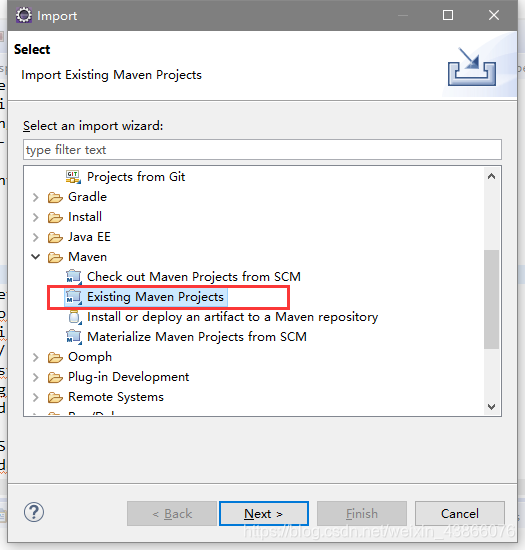Screen dimensions: 525x550
Task: Expand the Install category
Action: [35, 217]
